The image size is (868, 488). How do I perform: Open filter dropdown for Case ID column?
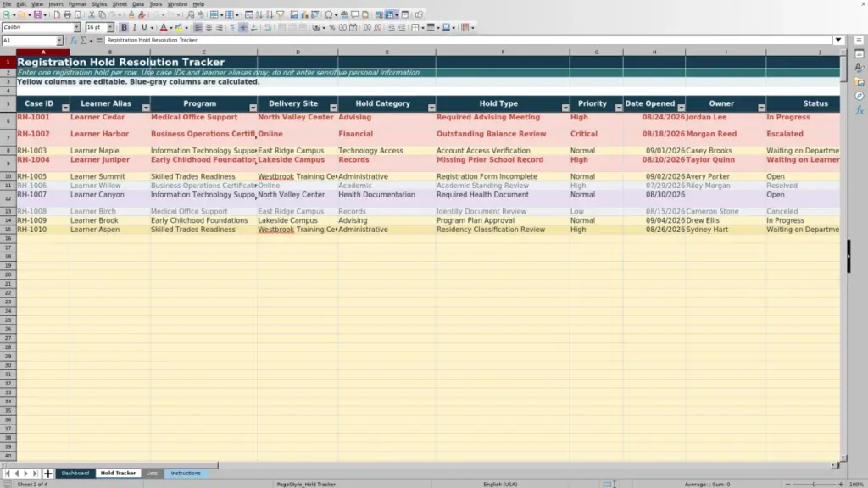(65, 108)
